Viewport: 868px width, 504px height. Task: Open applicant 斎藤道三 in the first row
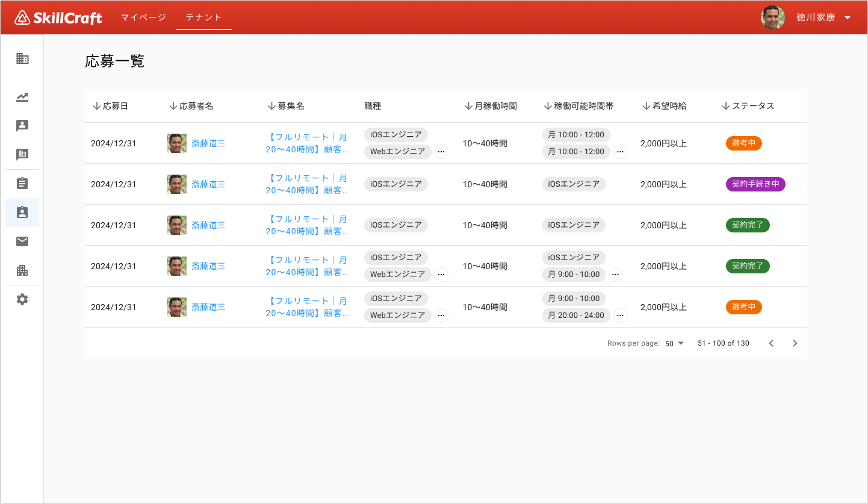(208, 143)
